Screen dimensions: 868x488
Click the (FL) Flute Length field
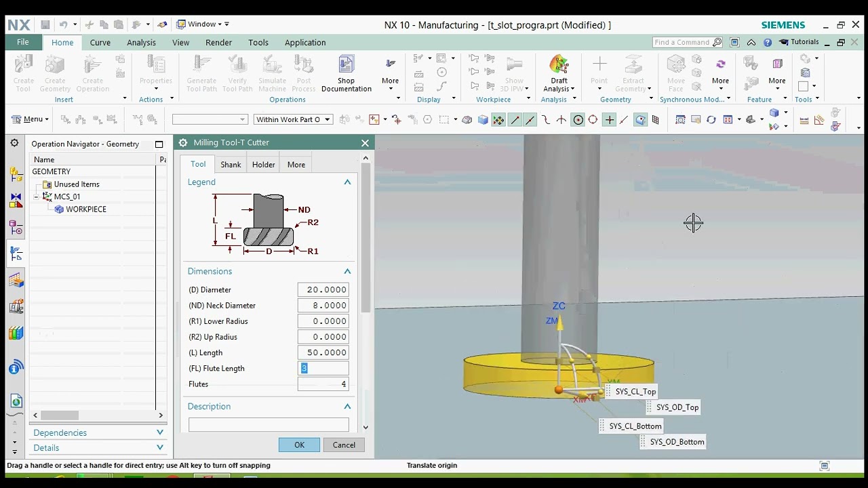coord(323,368)
